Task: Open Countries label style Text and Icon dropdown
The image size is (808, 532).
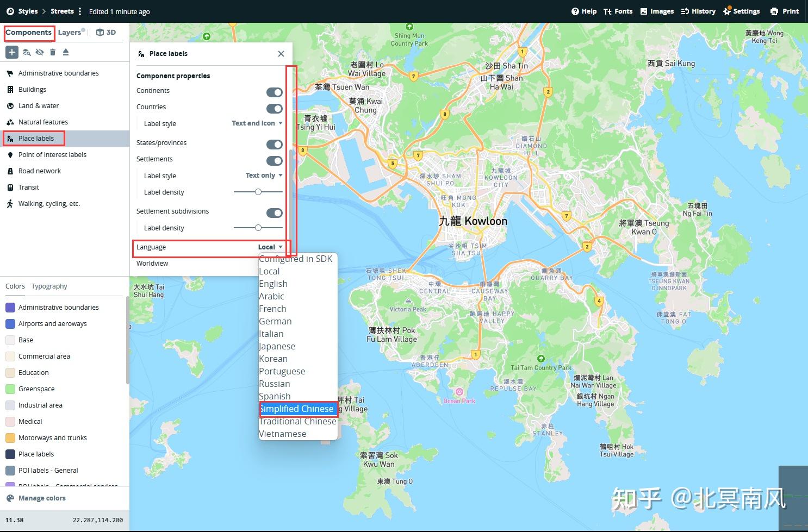Action: [256, 123]
